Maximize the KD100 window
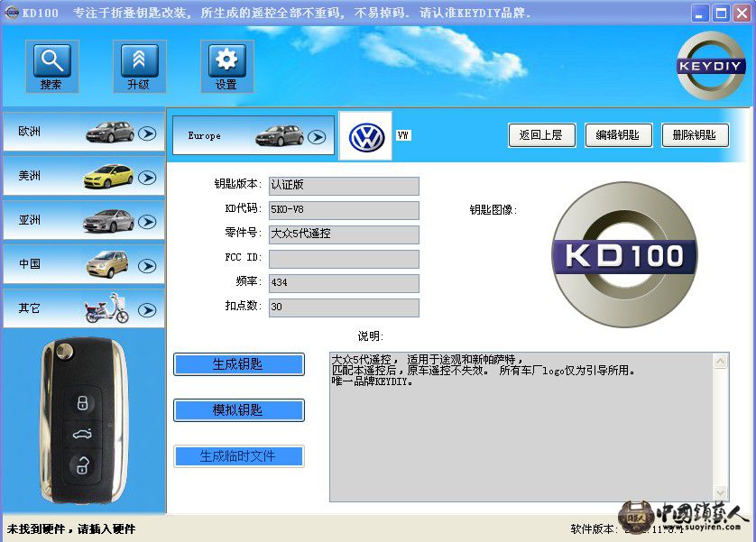The image size is (756, 542). [722, 14]
